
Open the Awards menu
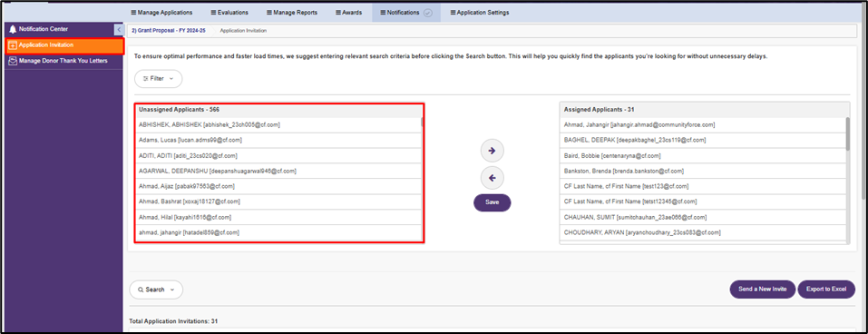[x=348, y=12]
